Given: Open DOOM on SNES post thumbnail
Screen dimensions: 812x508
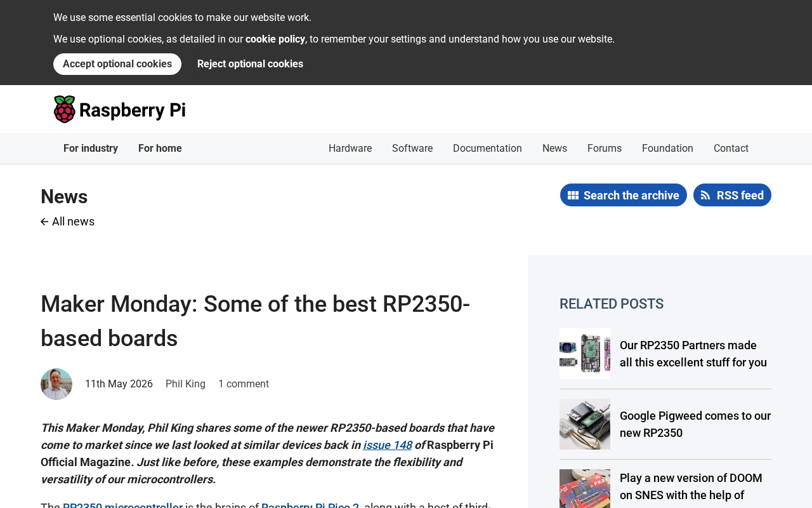Looking at the screenshot, I should pos(585,489).
